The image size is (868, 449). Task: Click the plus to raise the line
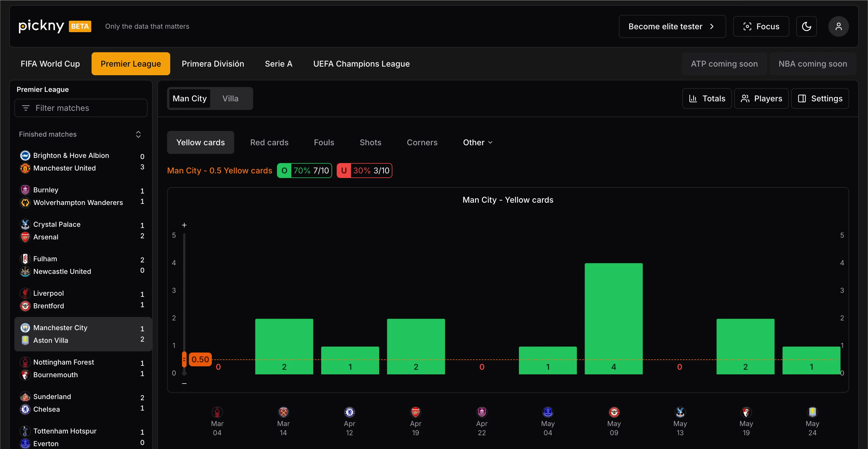[184, 225]
